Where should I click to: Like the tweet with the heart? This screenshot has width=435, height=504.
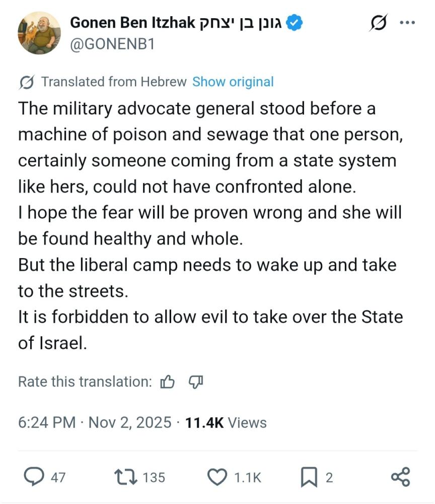click(217, 477)
